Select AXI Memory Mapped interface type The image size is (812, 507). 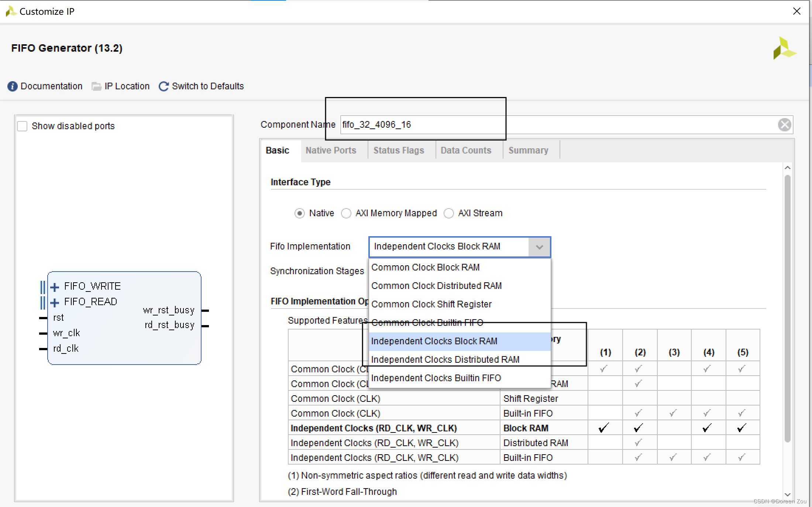[x=346, y=213]
